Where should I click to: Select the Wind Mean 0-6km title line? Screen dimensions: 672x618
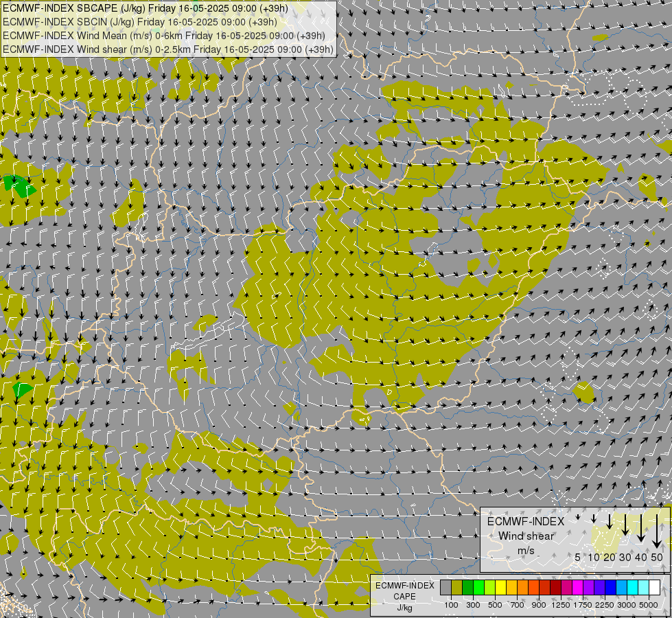(x=164, y=36)
